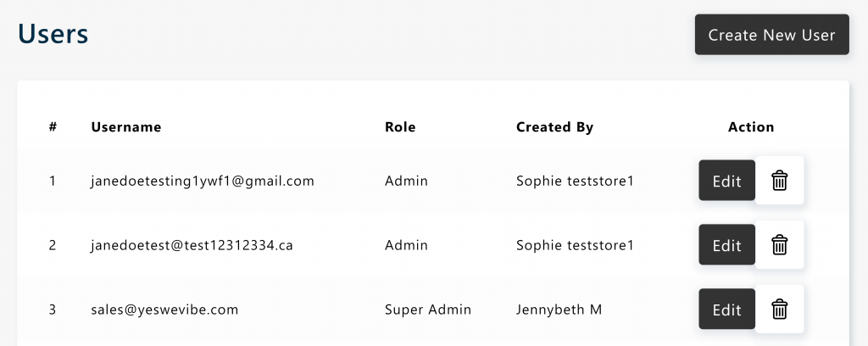Click the Action column header

pyautogui.click(x=751, y=126)
